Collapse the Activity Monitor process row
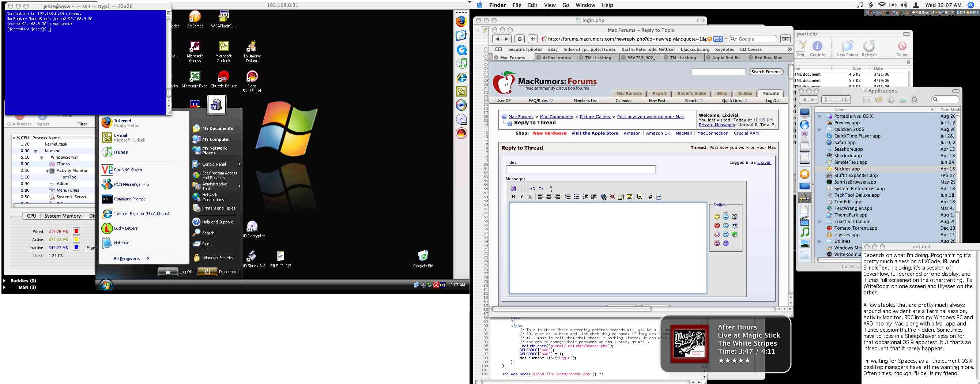Image resolution: width=980 pixels, height=384 pixels. click(47, 171)
